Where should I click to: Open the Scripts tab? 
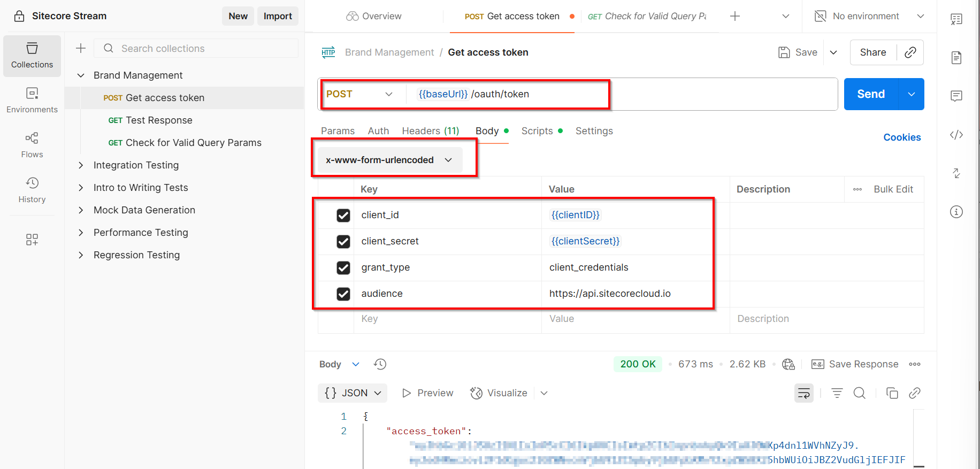(537, 131)
